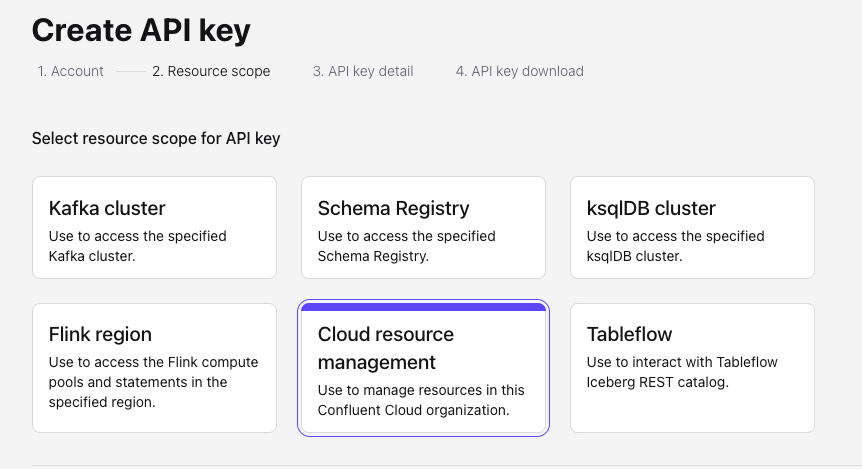Go back to the Account step
This screenshot has width=862, height=469.
71,71
